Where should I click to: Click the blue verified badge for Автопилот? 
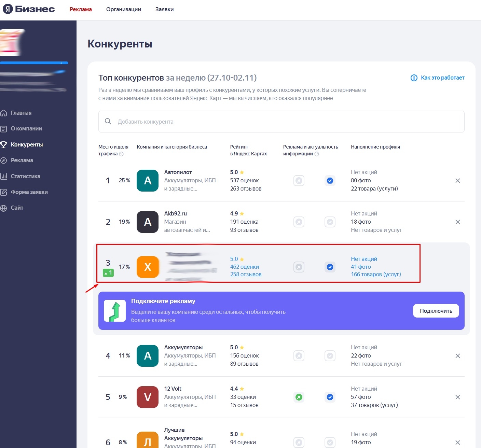coord(330,181)
